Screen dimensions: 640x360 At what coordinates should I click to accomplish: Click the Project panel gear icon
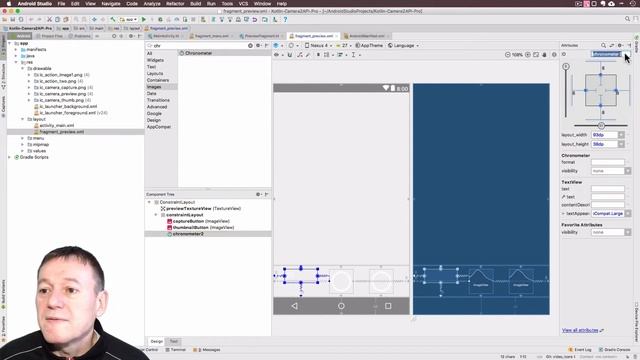(131, 36)
